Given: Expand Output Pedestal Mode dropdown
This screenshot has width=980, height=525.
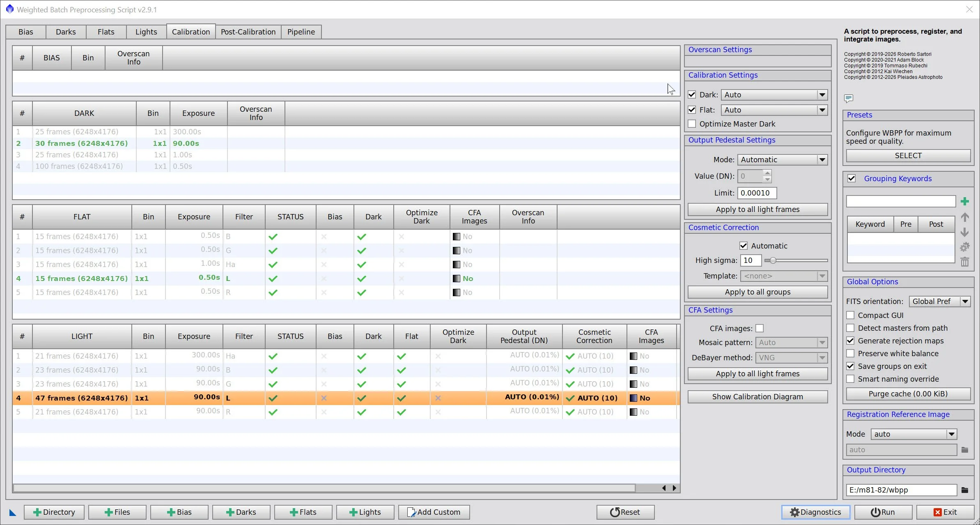Looking at the screenshot, I should click(822, 160).
